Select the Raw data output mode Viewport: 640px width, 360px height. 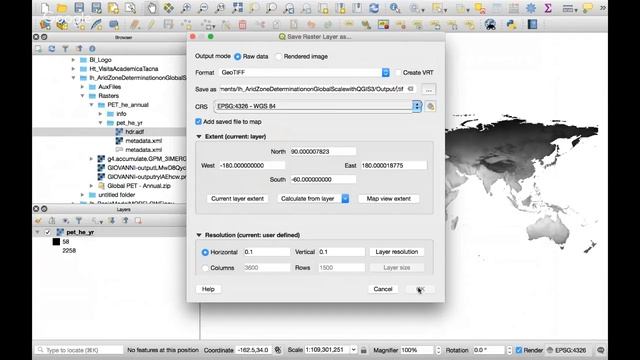pos(238,57)
